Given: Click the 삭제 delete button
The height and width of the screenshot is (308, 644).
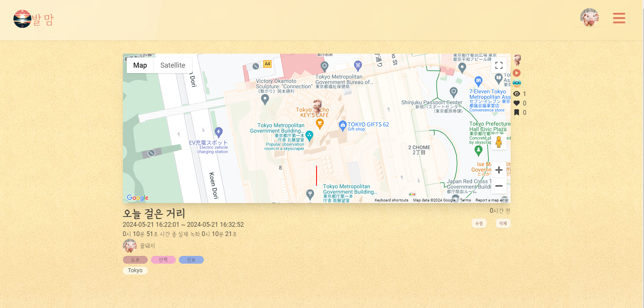Looking at the screenshot, I should click(x=503, y=223).
